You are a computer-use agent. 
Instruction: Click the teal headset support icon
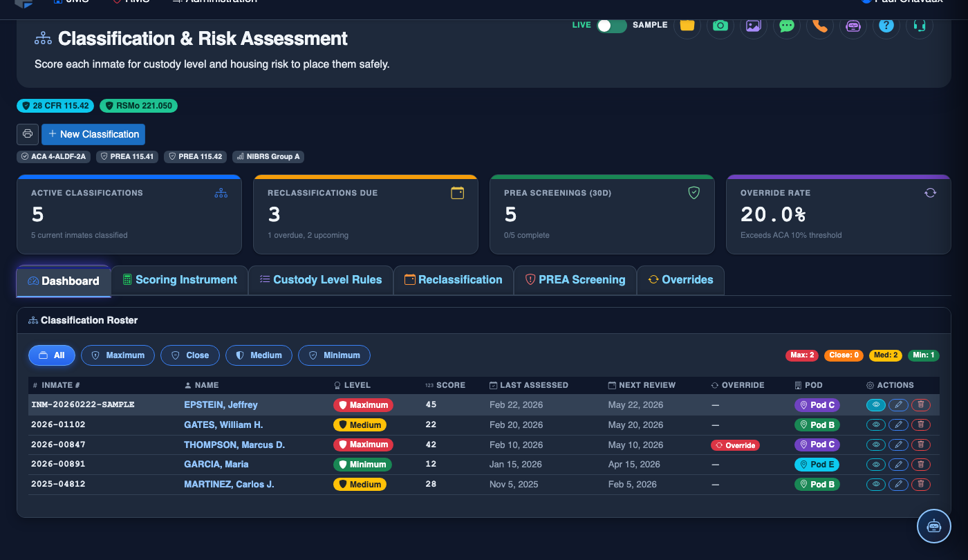tap(919, 26)
